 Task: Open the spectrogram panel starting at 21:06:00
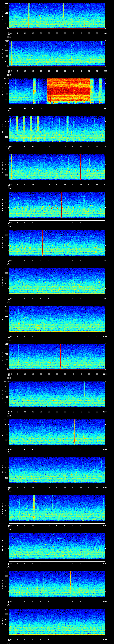click(57, 205)
